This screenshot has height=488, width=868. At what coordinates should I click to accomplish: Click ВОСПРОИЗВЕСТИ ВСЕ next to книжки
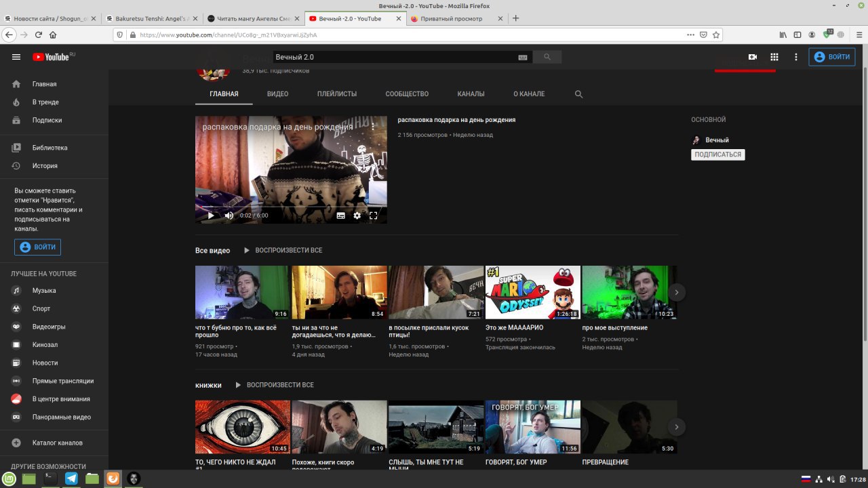tap(274, 385)
